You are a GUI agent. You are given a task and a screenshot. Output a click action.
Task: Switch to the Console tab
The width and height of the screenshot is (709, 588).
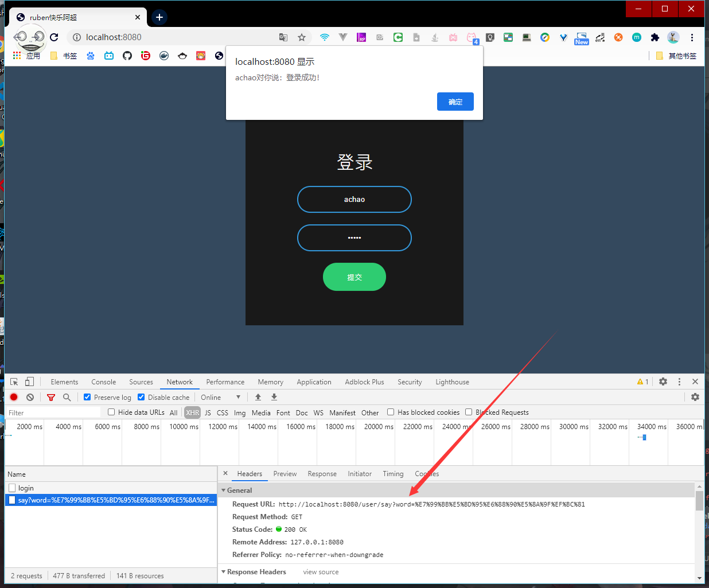[103, 382]
